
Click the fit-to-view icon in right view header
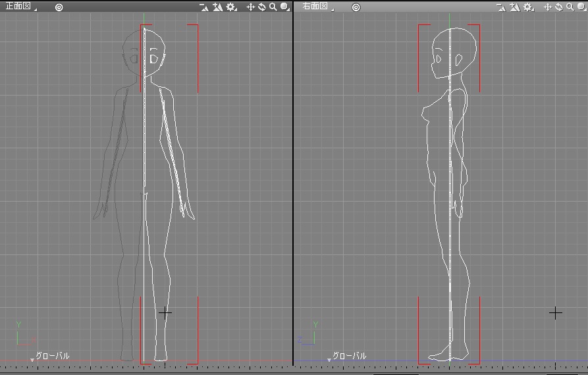point(500,7)
